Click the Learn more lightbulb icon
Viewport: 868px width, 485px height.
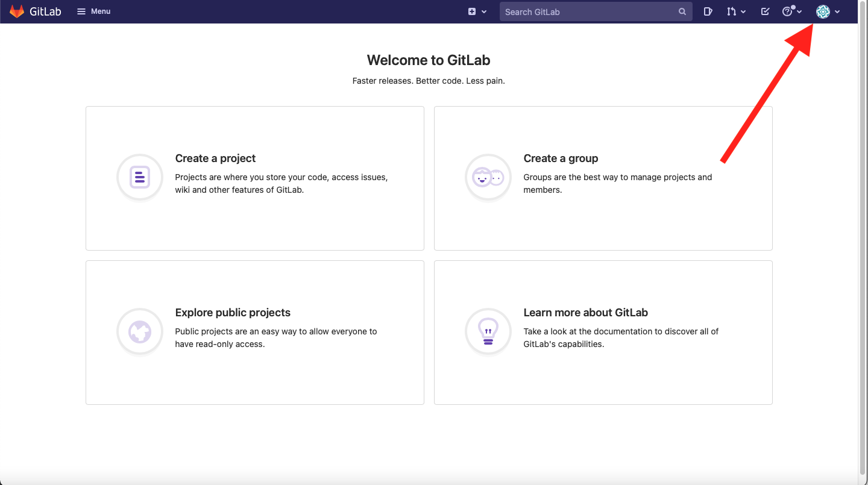[488, 331]
